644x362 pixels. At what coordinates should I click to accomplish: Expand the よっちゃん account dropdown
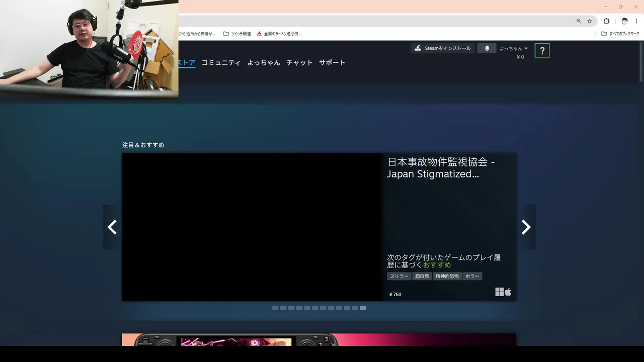(514, 48)
